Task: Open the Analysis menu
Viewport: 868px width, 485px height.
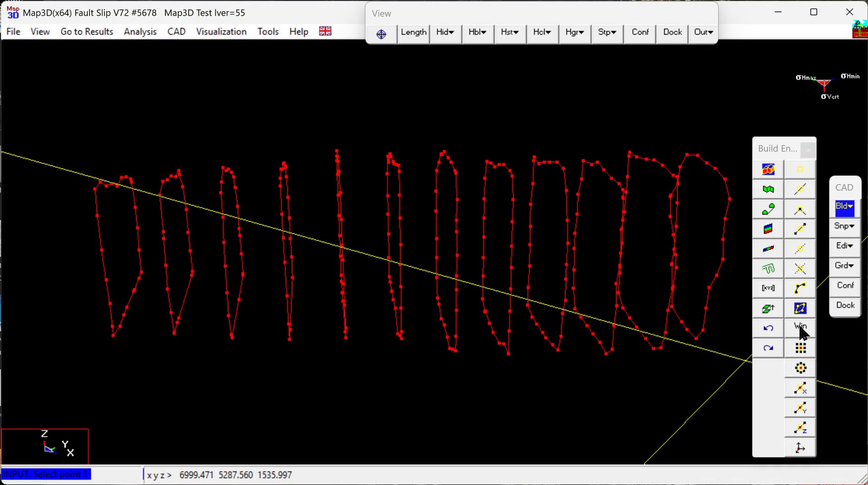Action: pyautogui.click(x=140, y=32)
